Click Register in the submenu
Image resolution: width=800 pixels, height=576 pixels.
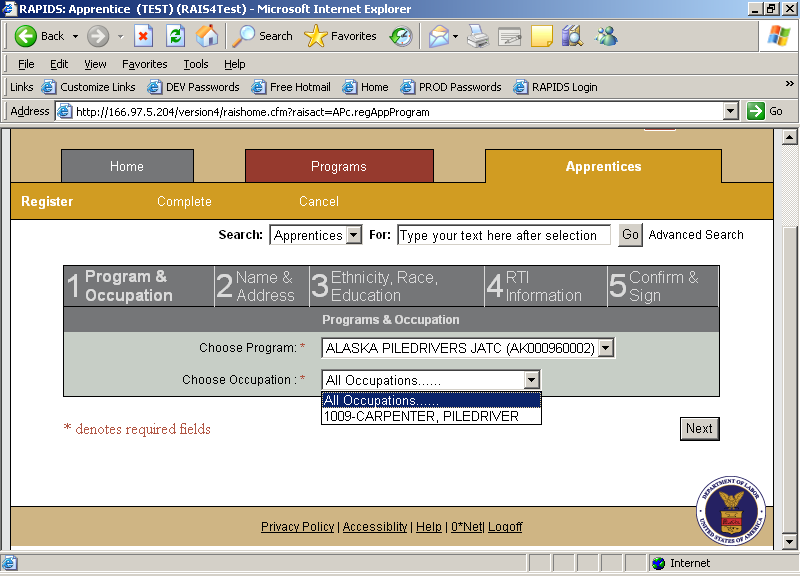[47, 202]
